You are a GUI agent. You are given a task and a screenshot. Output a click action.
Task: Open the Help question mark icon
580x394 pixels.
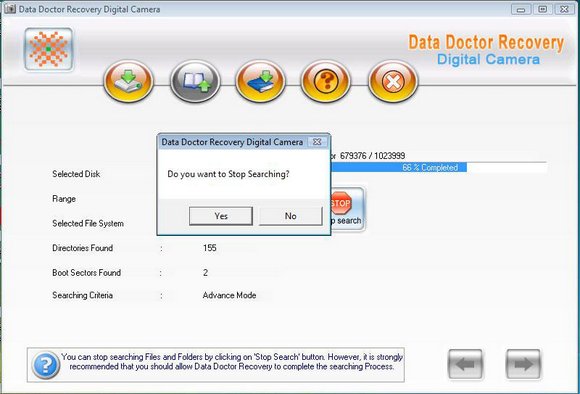(x=326, y=81)
